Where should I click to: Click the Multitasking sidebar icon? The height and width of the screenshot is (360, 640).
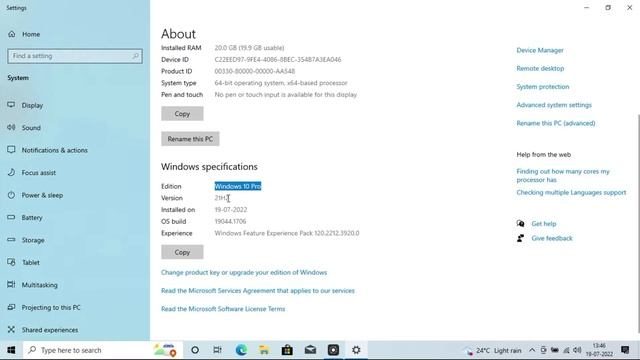coord(11,284)
